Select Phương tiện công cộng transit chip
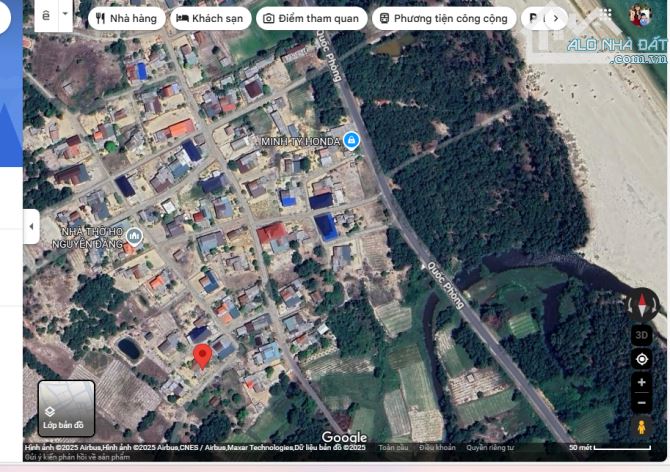Viewport: 670px width, 472px height. pyautogui.click(x=444, y=18)
